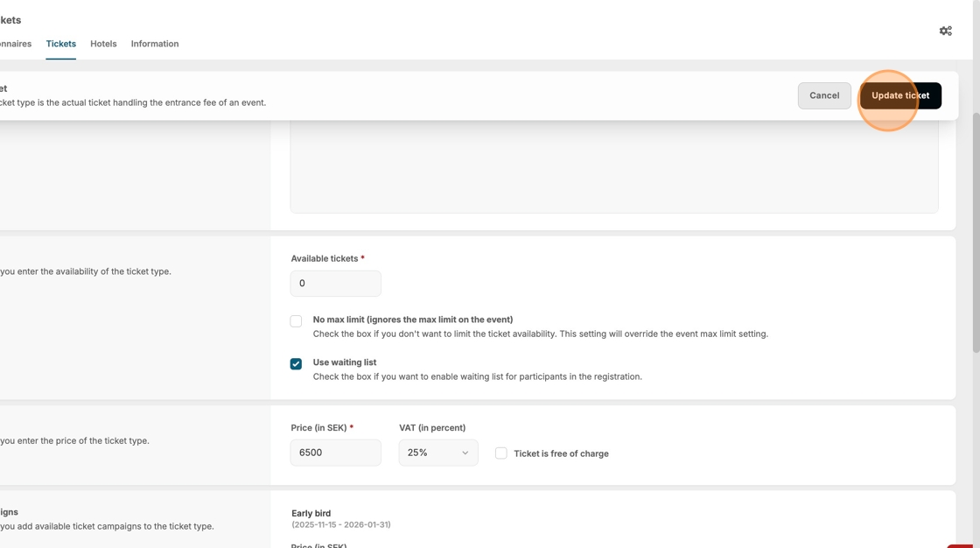Click the 'Use waiting list' label text
The width and height of the screenshot is (980, 548).
(x=344, y=362)
